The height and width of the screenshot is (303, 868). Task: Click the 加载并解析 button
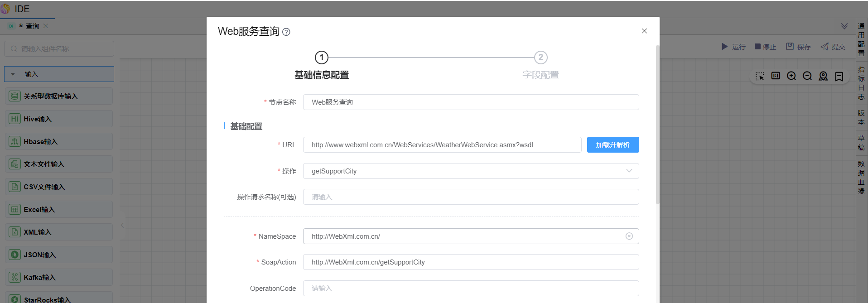[612, 145]
